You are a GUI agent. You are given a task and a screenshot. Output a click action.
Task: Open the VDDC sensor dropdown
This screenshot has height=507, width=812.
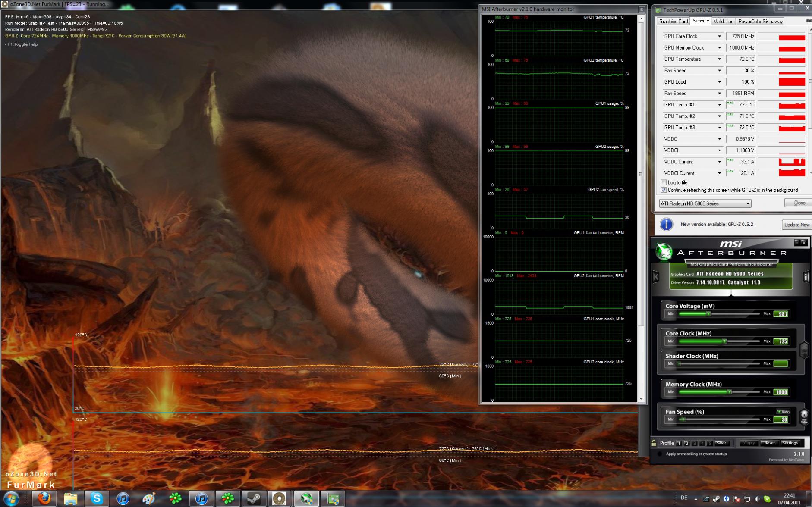[x=719, y=139]
